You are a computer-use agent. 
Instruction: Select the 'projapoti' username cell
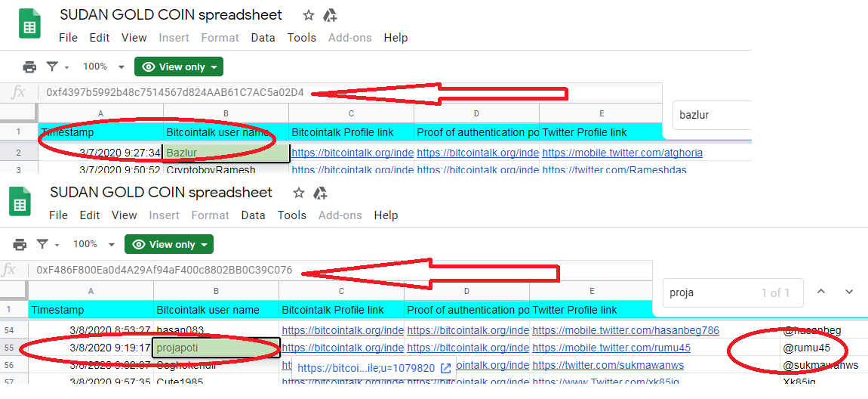(x=216, y=348)
